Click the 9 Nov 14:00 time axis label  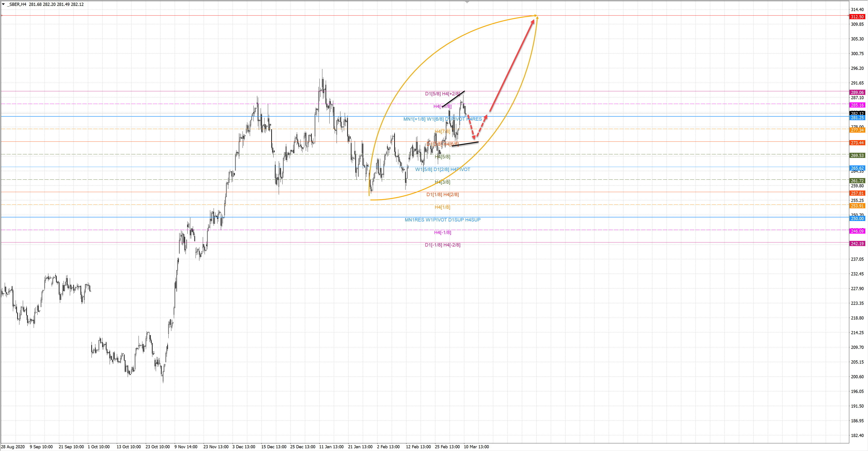click(x=186, y=447)
